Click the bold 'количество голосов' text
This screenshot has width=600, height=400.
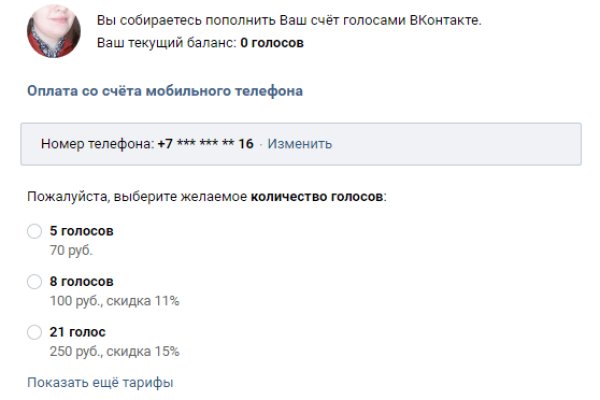click(x=317, y=197)
